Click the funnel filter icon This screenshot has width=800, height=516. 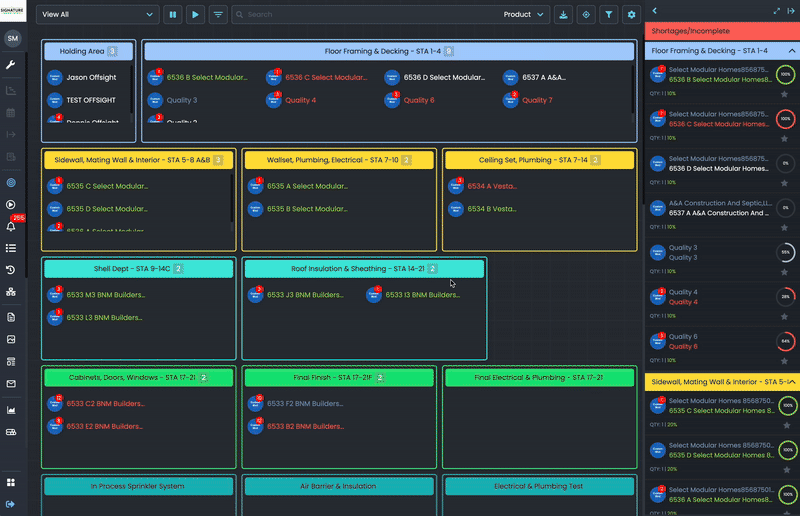608,15
